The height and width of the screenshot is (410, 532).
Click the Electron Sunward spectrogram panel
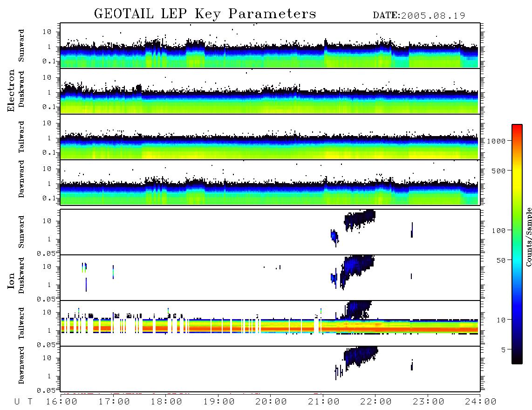pyautogui.click(x=270, y=46)
